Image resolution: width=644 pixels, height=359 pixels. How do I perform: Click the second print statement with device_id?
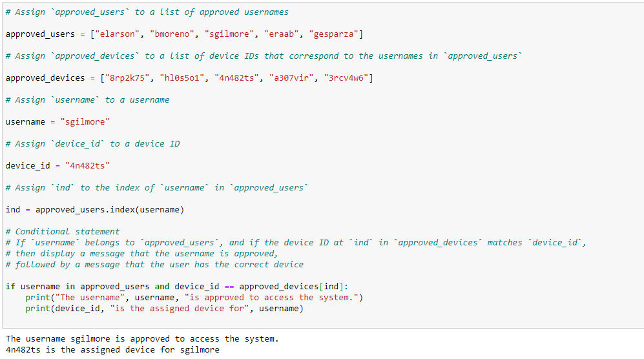point(164,309)
